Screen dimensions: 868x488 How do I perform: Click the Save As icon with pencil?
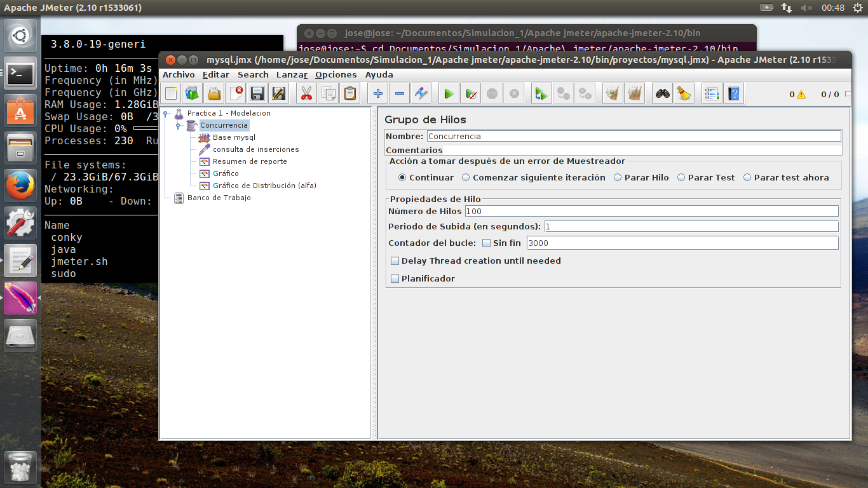click(x=278, y=94)
